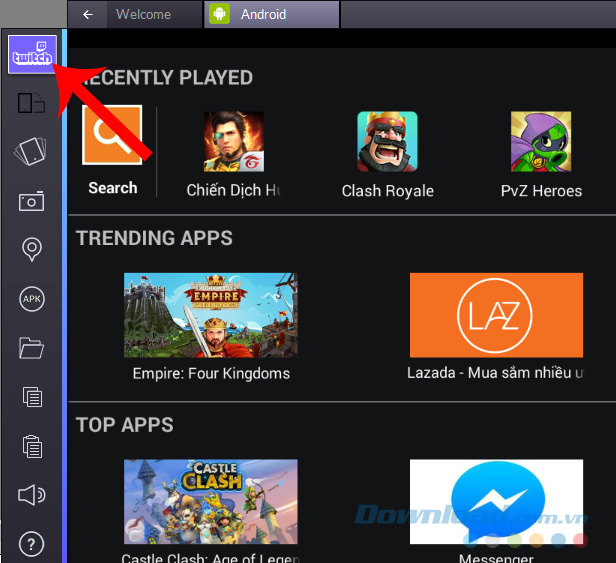Open the Empire: Four Kingdoms banner
The image size is (616, 563).
tap(211, 315)
